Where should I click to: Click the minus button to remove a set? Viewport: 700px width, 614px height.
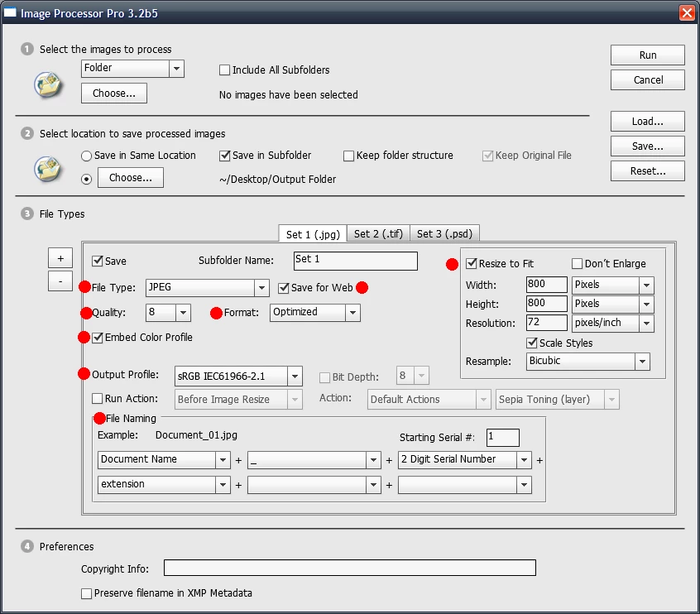[x=60, y=281]
